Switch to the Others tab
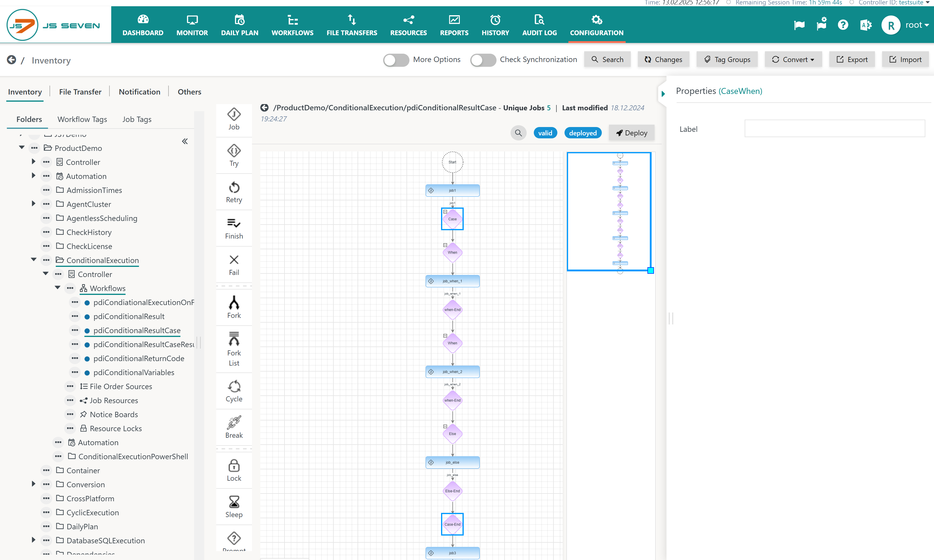 pyautogui.click(x=189, y=92)
